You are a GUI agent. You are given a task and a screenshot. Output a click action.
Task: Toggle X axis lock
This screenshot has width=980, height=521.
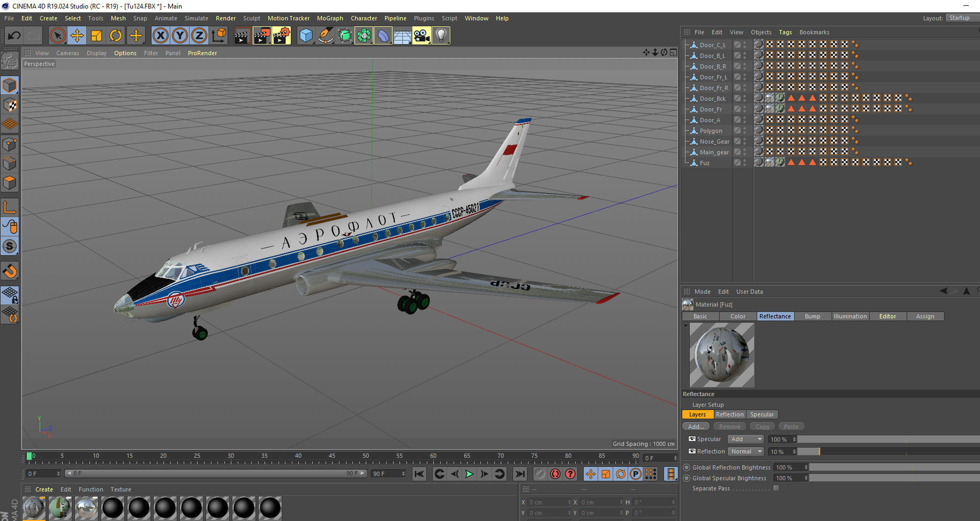[160, 36]
